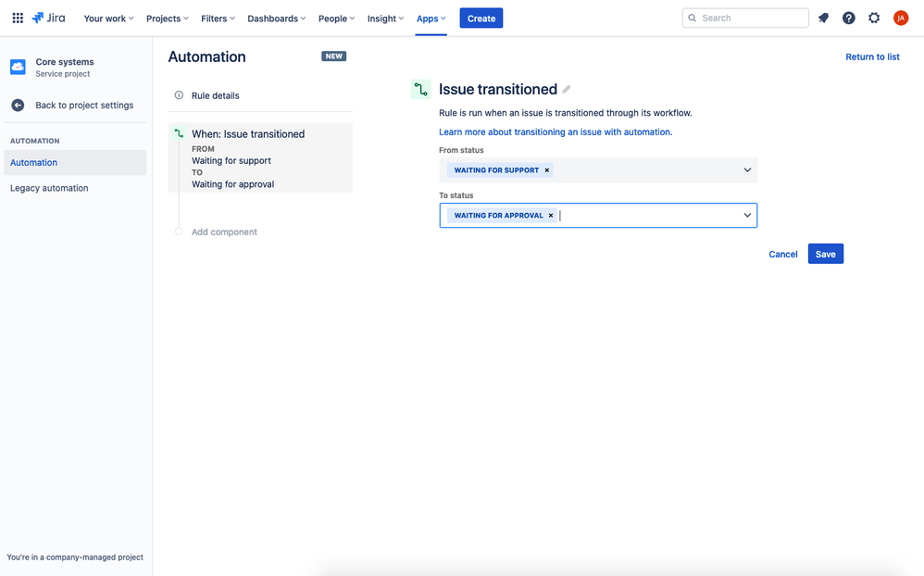Open the Projects menu

(168, 19)
